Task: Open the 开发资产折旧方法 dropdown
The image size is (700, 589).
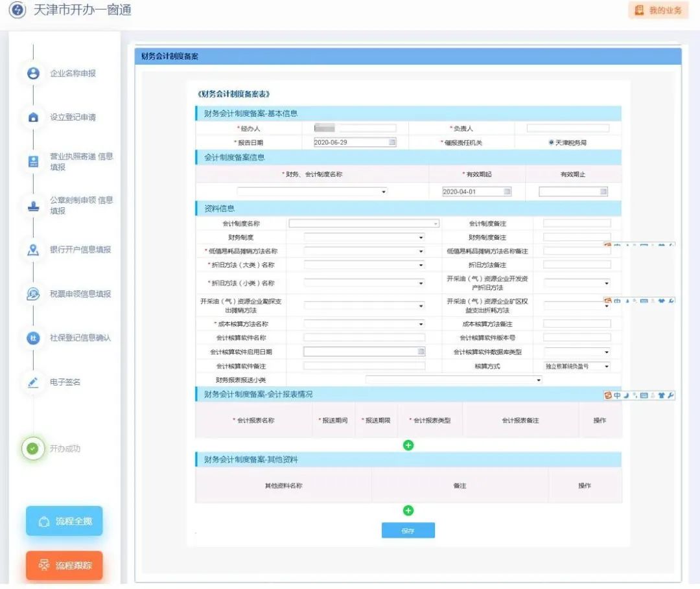Action: (x=577, y=283)
